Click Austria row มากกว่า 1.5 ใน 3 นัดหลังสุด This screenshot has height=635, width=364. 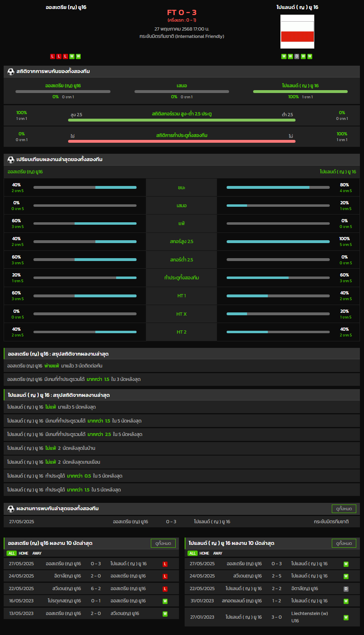tap(182, 379)
